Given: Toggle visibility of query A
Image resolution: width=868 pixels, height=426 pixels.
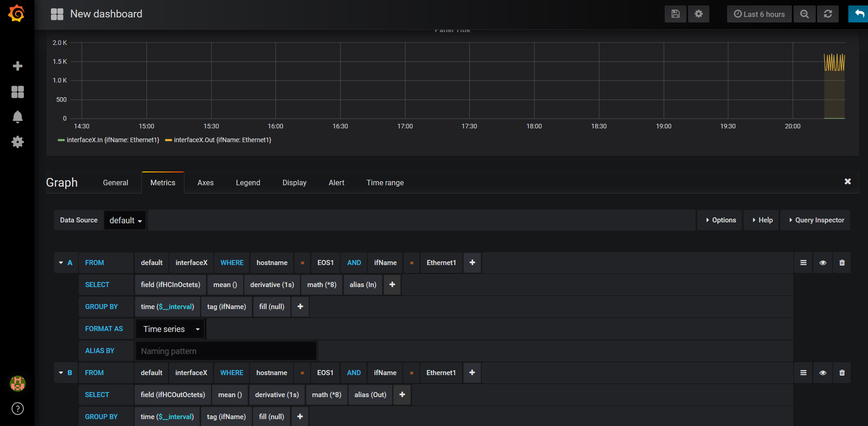Looking at the screenshot, I should [x=823, y=263].
